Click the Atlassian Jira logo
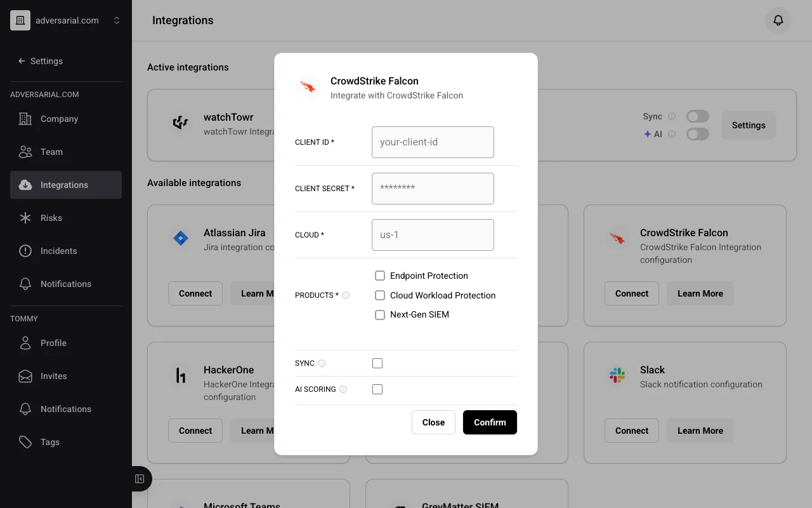This screenshot has height=508, width=812. coord(181,239)
